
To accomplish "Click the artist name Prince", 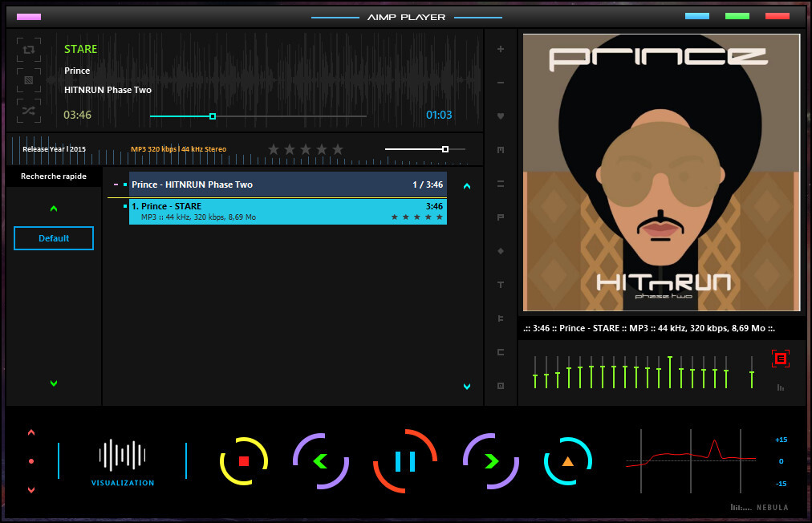I will [x=77, y=71].
